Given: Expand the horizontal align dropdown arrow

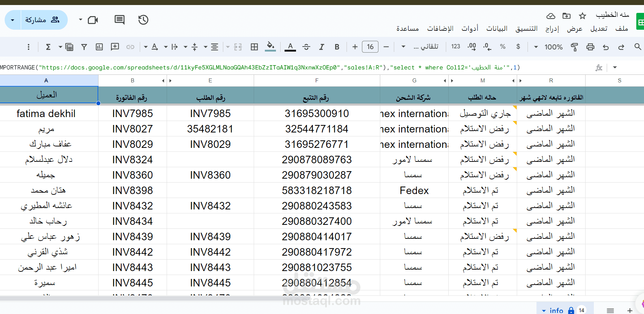Looking at the screenshot, I should [206, 47].
